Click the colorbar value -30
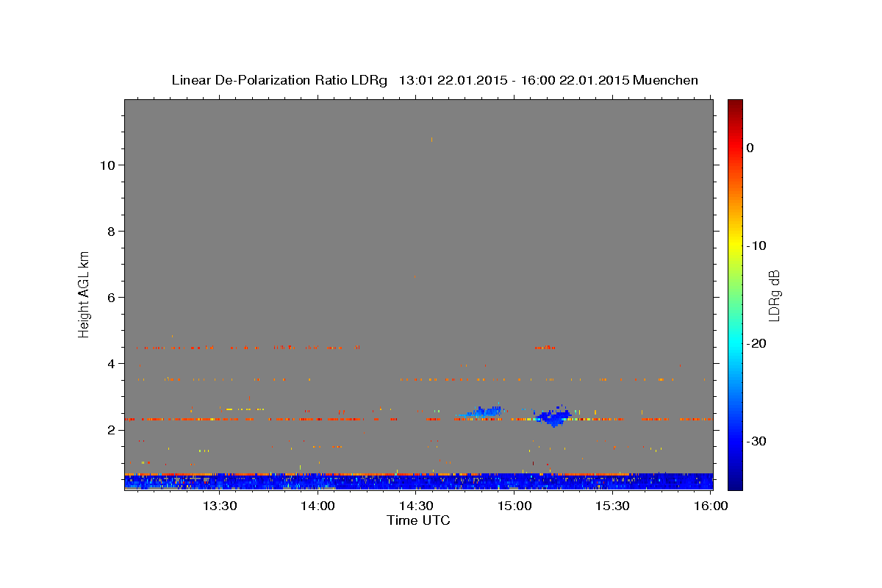 [756, 441]
